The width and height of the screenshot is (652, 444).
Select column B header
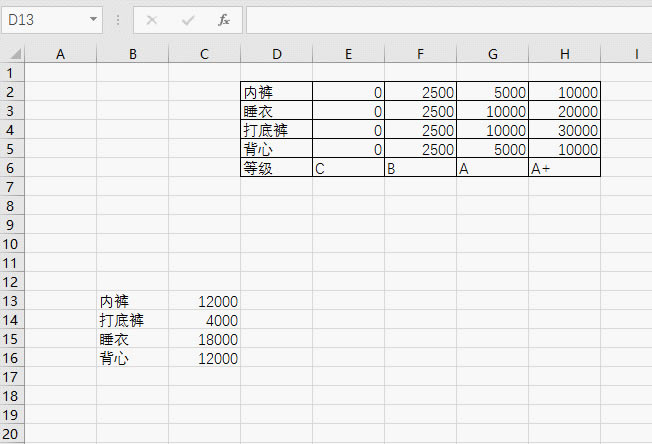coord(133,54)
